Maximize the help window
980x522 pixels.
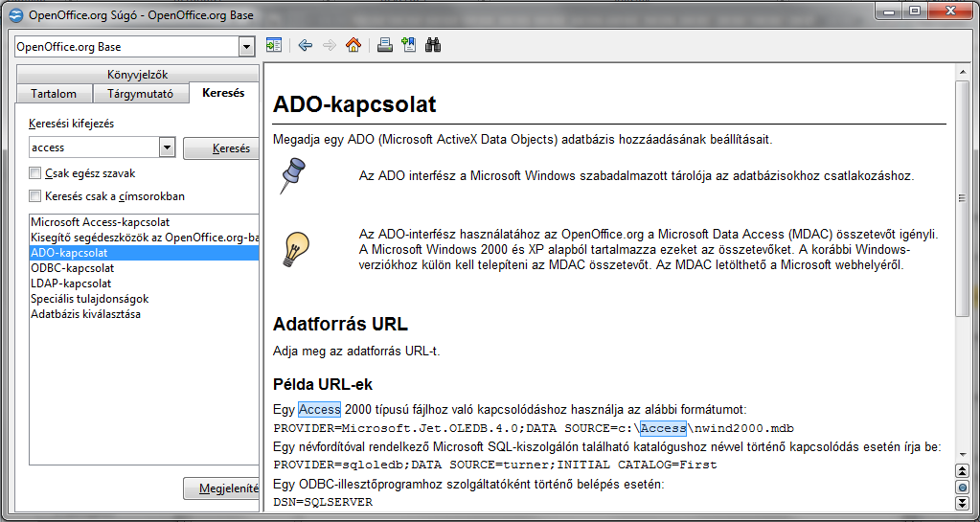pyautogui.click(x=915, y=11)
